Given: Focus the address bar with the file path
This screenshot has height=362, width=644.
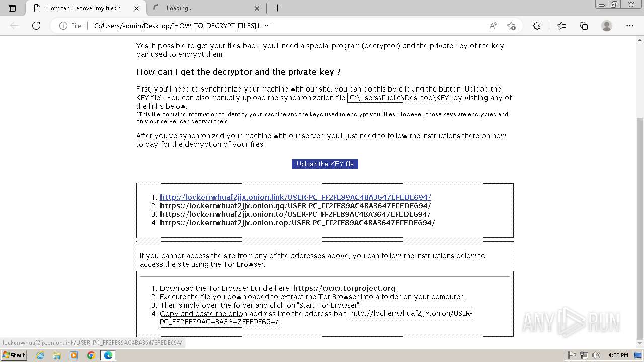Looking at the screenshot, I should tap(287, 26).
